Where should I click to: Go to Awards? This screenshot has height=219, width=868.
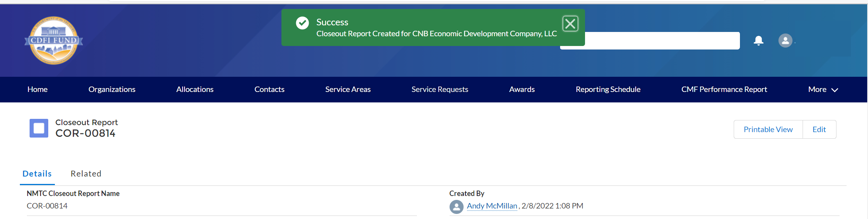tap(522, 90)
